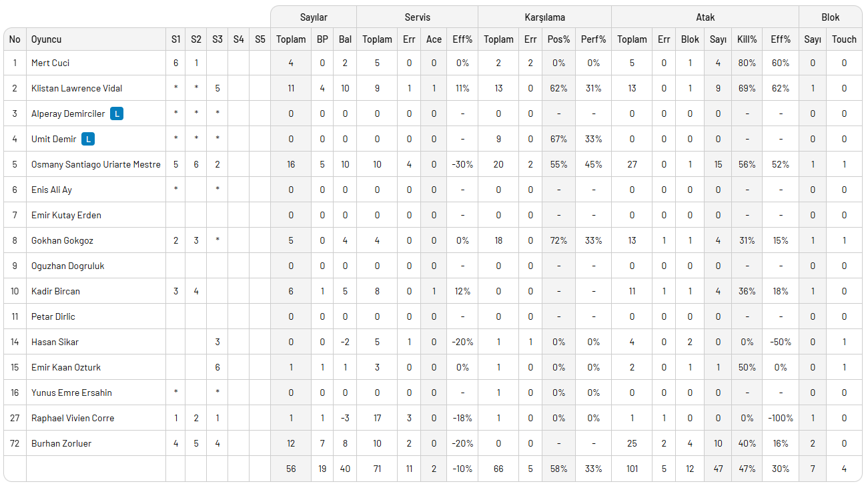Sort by the Oyuncu column header
Image resolution: width=868 pixels, height=490 pixels.
coord(47,39)
